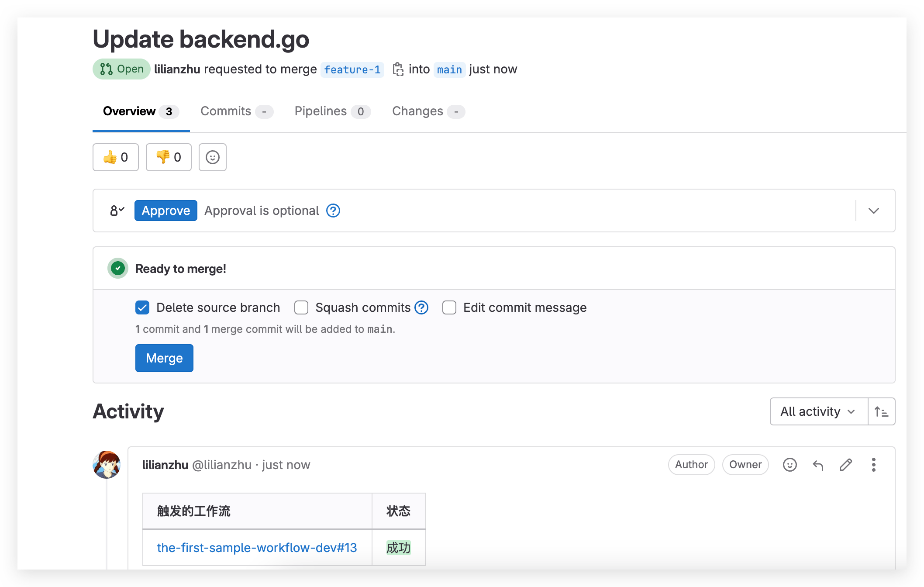This screenshot has width=924, height=587.
Task: Edit the comment with the pencil icon
Action: tap(846, 465)
